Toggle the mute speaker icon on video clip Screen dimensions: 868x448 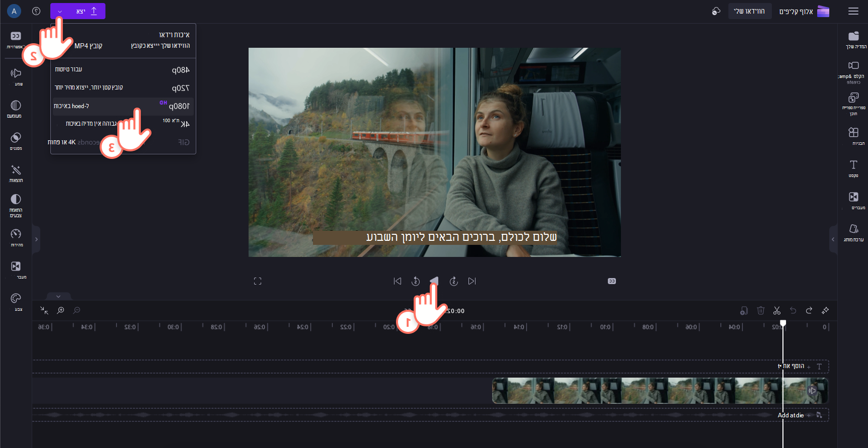(x=812, y=391)
